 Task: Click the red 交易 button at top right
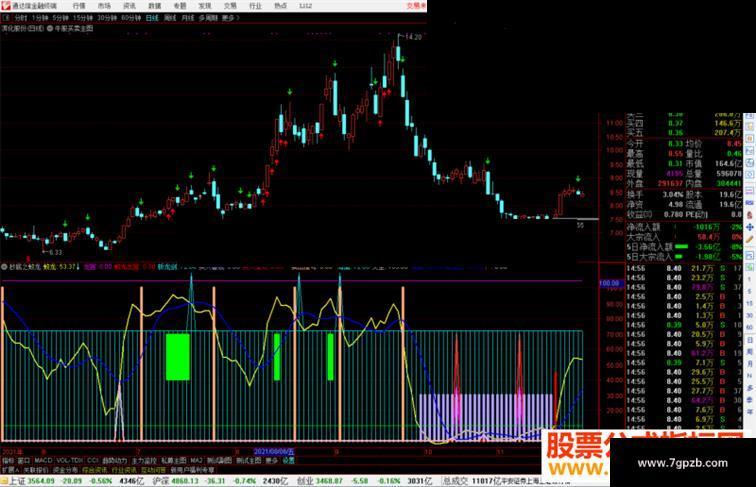tap(416, 6)
